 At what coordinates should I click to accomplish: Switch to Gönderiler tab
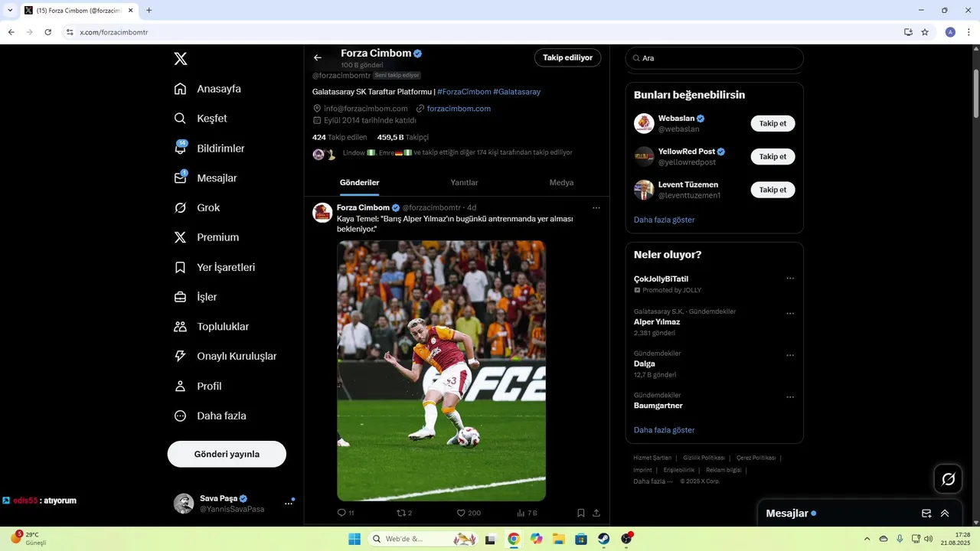[x=360, y=183]
